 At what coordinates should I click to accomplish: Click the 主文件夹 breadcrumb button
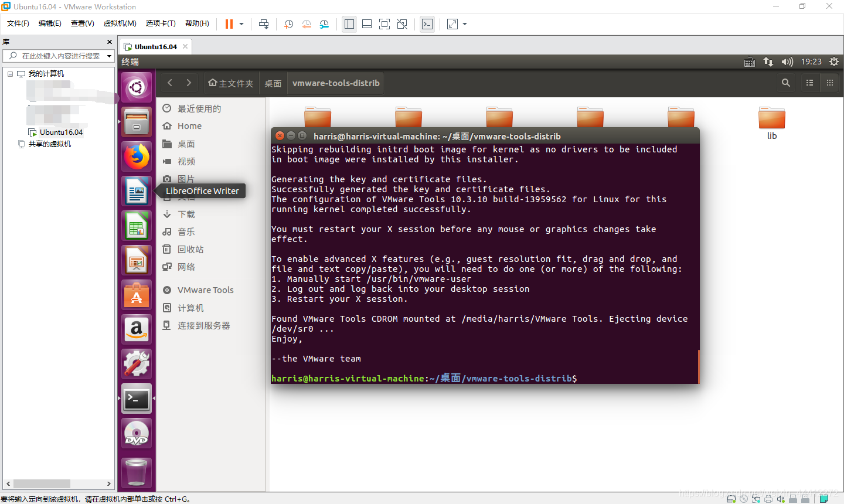point(231,83)
